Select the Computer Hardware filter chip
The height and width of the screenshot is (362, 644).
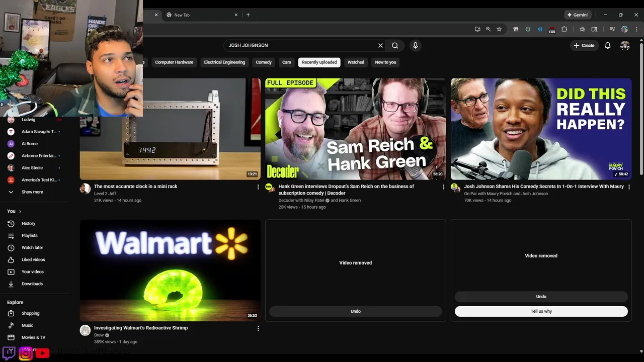[174, 62]
